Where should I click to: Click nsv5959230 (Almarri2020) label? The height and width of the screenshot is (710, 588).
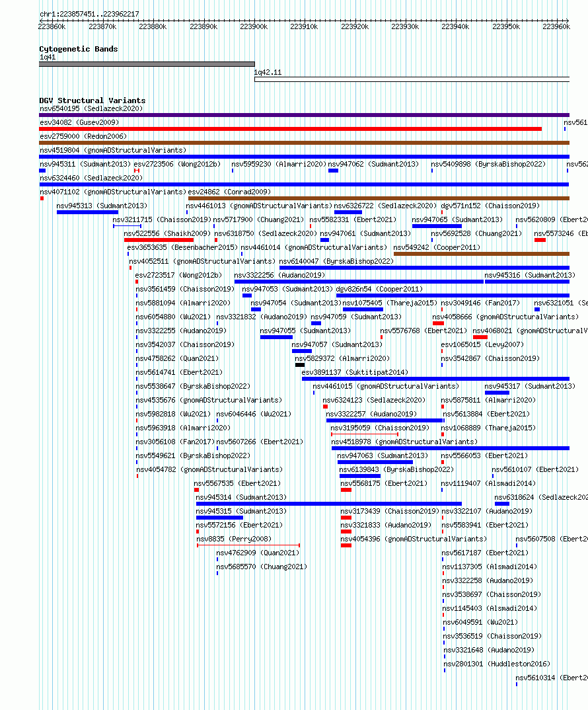pos(279,165)
